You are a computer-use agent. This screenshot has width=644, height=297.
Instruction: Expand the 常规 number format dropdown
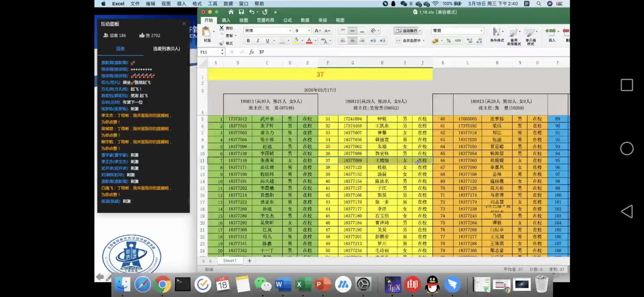(x=481, y=31)
